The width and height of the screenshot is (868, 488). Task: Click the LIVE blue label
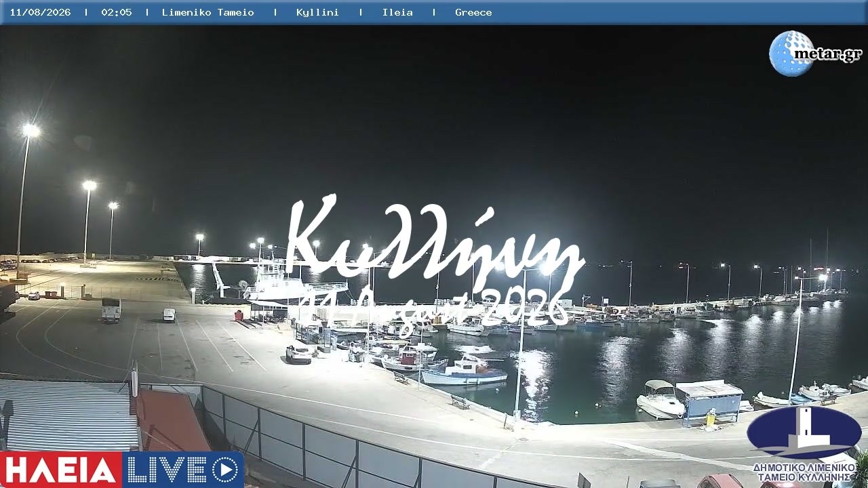[x=167, y=470]
